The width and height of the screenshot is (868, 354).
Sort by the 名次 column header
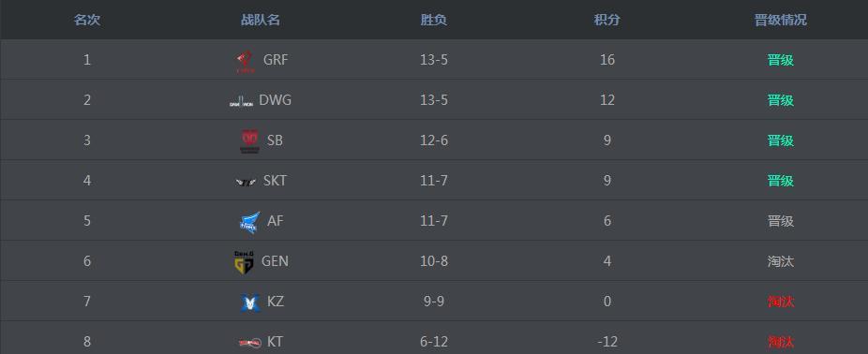point(87,20)
